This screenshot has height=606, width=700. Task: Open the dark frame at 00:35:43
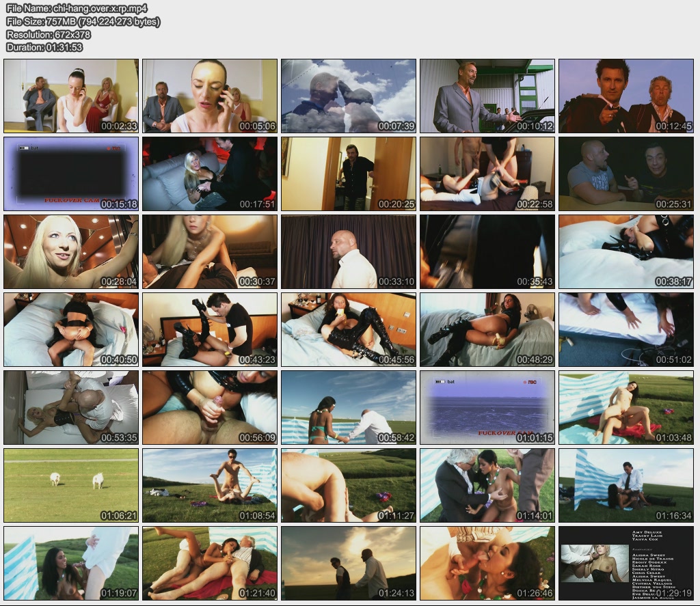[487, 251]
